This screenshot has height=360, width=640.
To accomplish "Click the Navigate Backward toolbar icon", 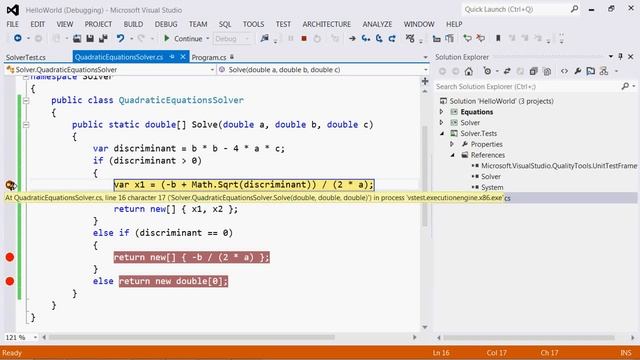I will point(18,38).
